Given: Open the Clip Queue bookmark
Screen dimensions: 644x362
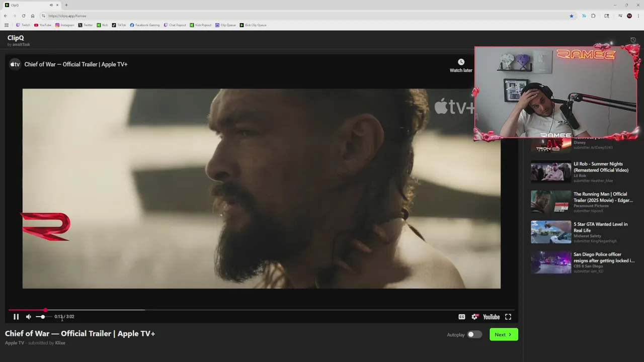Looking at the screenshot, I should (225, 25).
